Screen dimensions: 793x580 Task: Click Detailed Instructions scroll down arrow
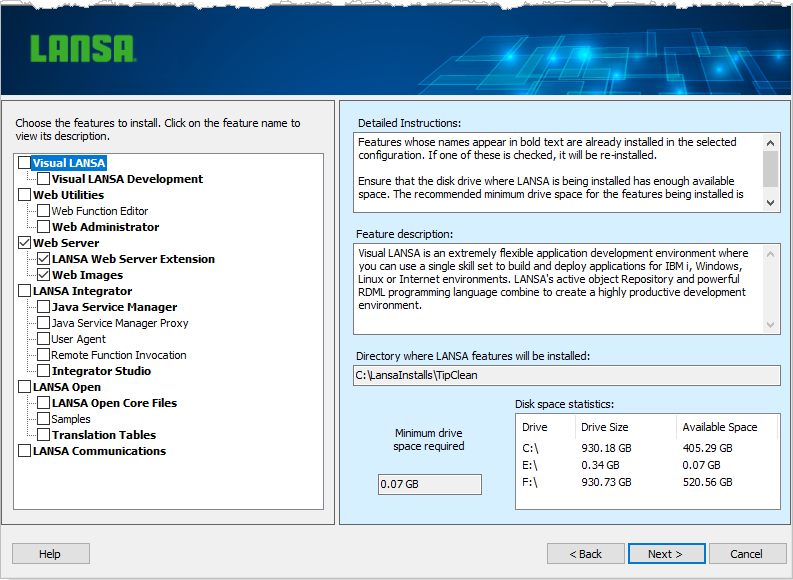[770, 203]
